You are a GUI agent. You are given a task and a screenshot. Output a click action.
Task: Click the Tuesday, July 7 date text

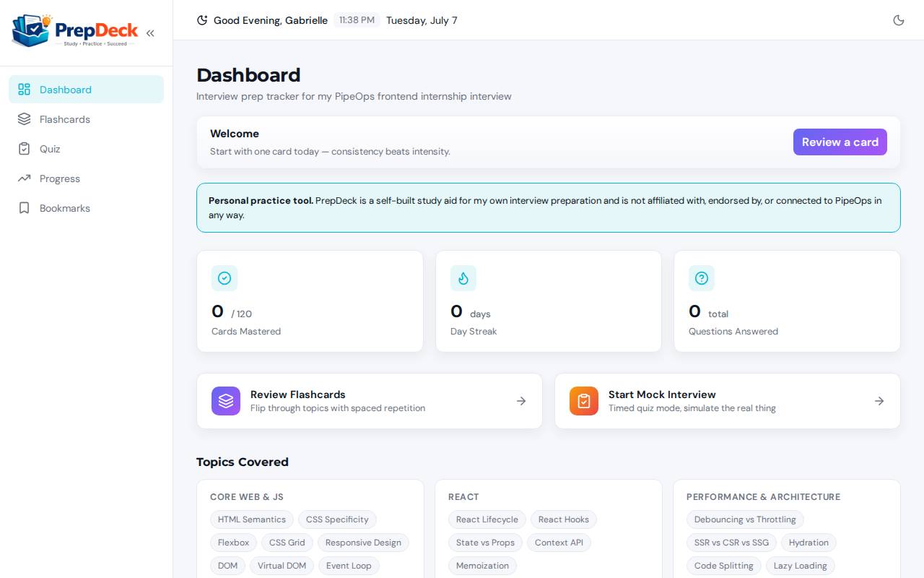(422, 20)
